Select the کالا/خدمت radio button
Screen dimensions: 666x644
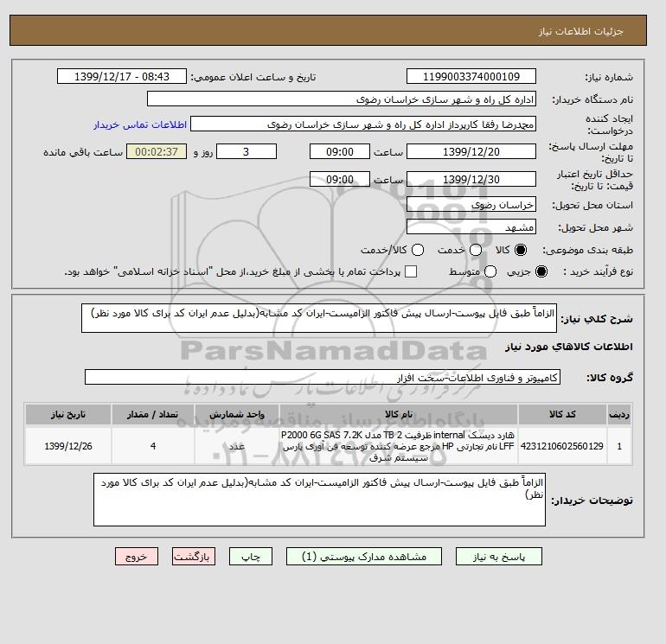(x=418, y=250)
